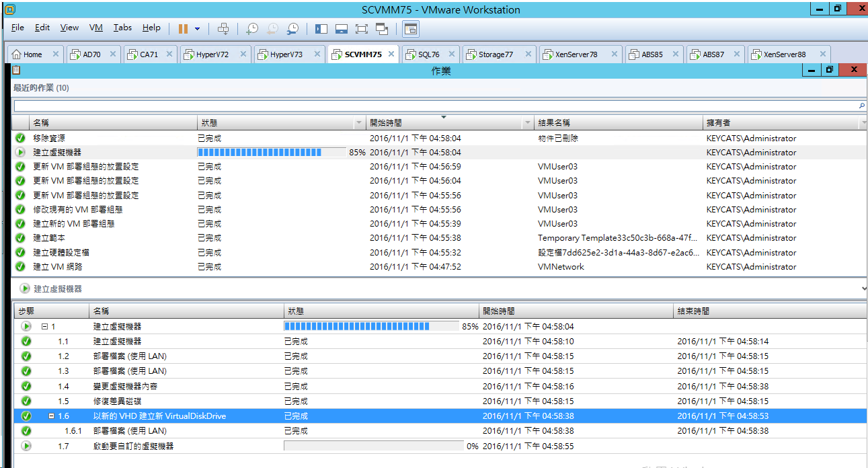This screenshot has height=468, width=868.
Task: Select step 1.5 修復差異磁碟
Action: tap(439, 401)
